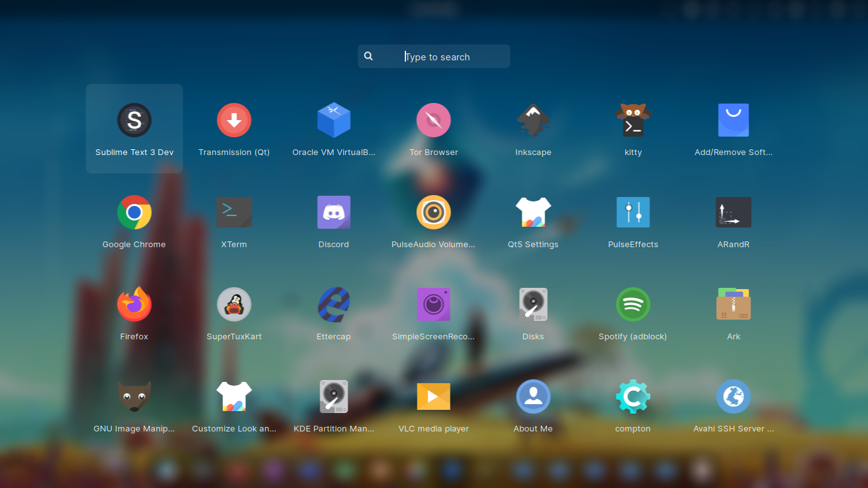Image resolution: width=868 pixels, height=488 pixels.
Task: Open About Me settings
Action: tap(533, 396)
